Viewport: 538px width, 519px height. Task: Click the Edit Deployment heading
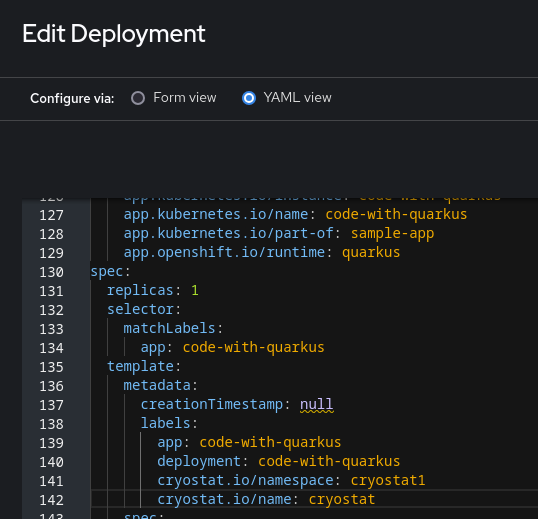(x=114, y=34)
